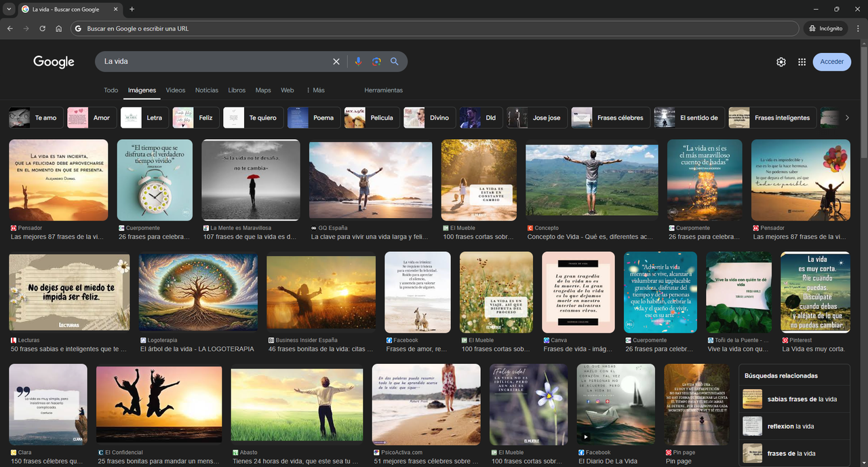This screenshot has height=467, width=868.
Task: Open the Web results tab
Action: coord(288,90)
